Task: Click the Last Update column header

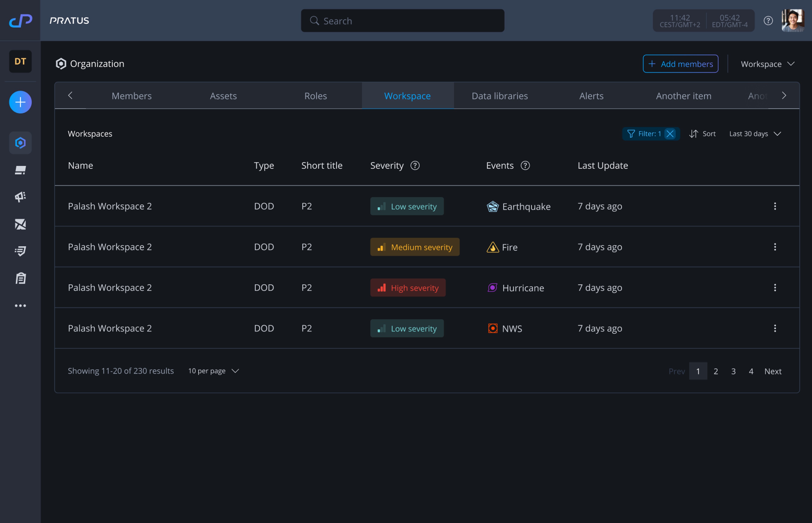Action: coord(603,165)
